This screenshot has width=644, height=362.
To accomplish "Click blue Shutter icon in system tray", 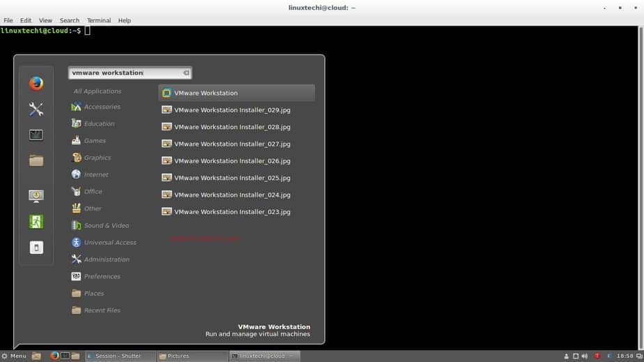I will click(x=609, y=356).
